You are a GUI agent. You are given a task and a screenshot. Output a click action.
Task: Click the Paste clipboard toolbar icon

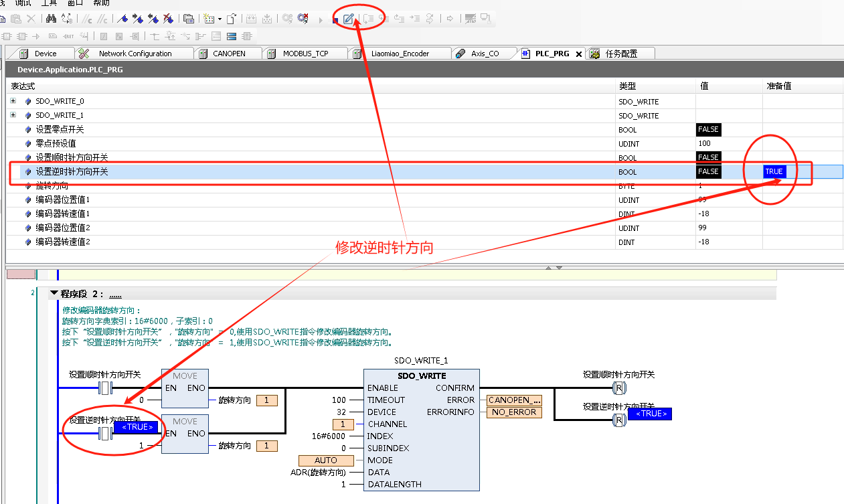point(16,19)
